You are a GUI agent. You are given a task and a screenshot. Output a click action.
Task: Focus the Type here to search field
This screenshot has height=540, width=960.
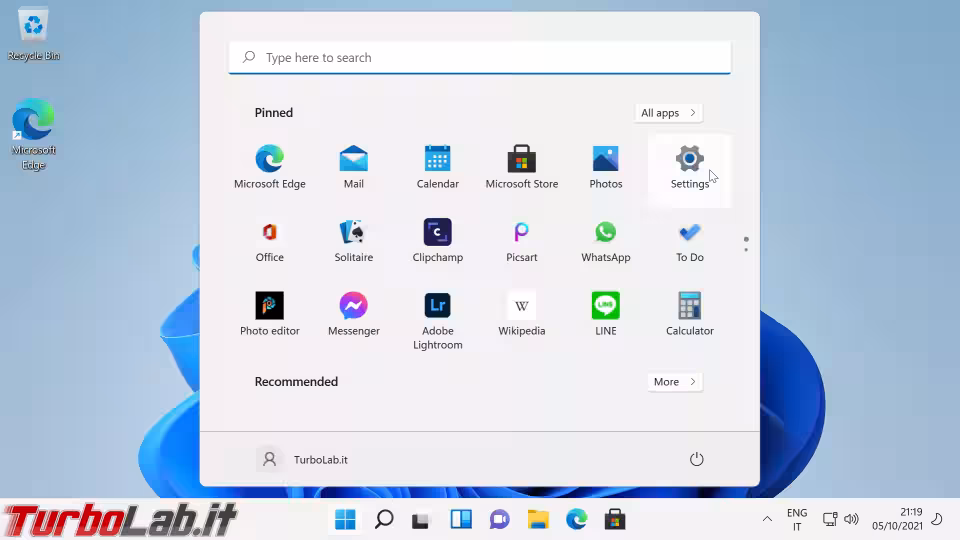coord(479,58)
